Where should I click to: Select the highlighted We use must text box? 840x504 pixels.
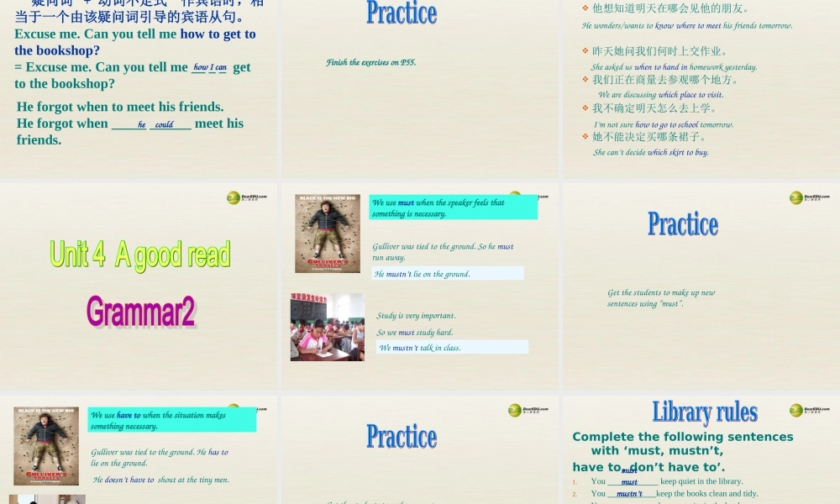click(454, 207)
